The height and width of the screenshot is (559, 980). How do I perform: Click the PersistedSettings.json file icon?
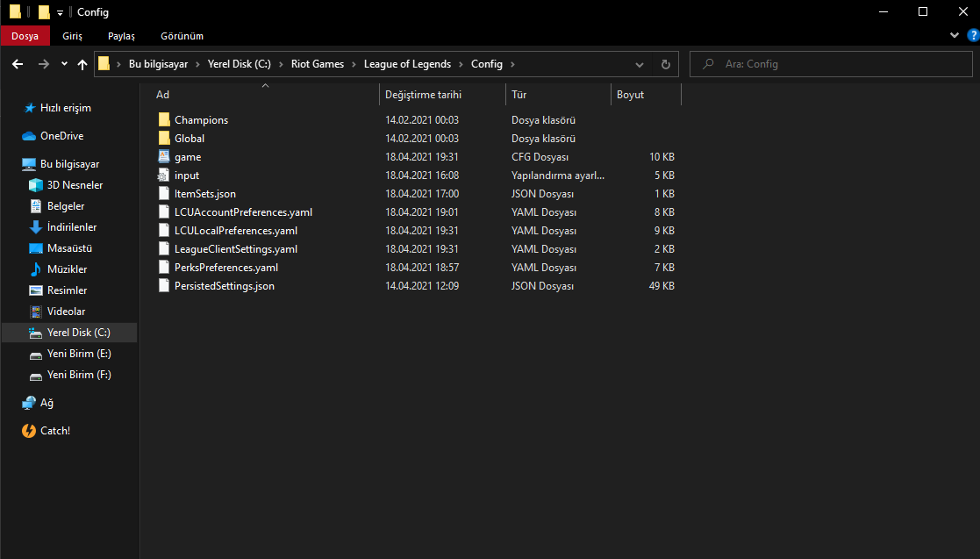click(x=164, y=286)
